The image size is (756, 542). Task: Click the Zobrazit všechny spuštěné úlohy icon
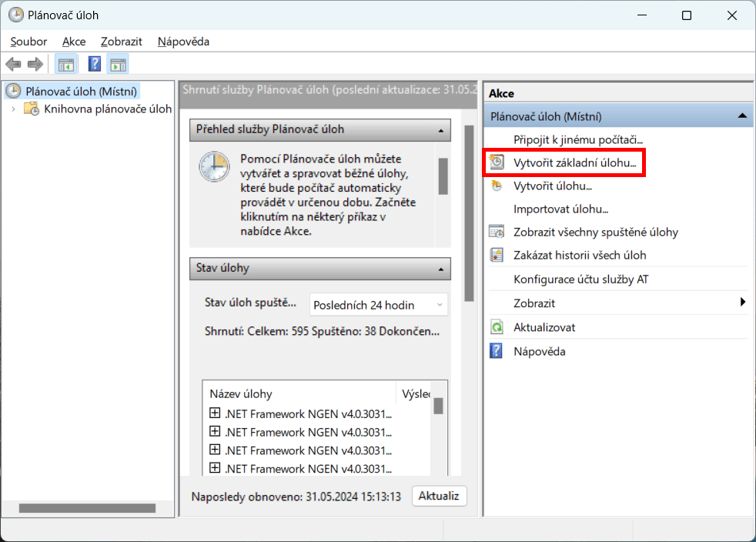(497, 233)
